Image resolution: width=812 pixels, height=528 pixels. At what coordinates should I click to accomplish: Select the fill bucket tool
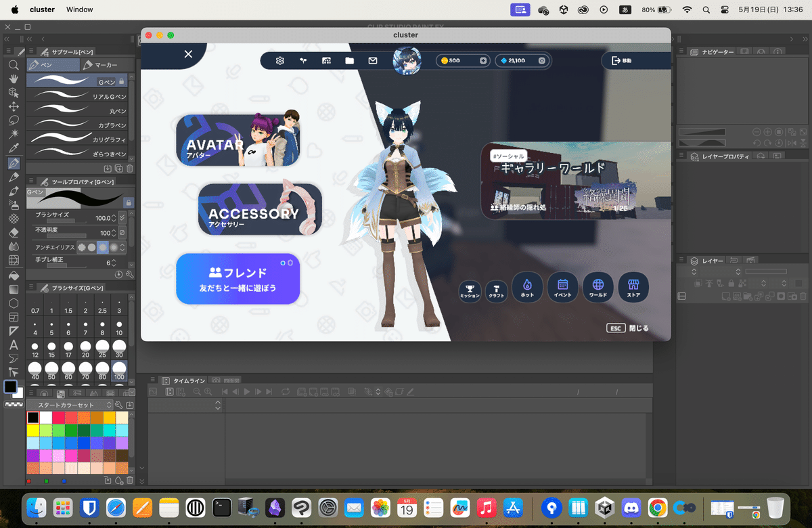13,276
